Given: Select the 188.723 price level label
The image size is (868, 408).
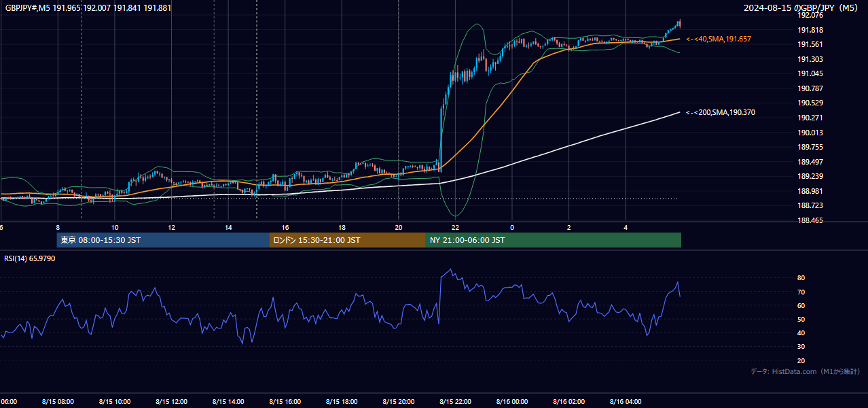Looking at the screenshot, I should (x=810, y=205).
